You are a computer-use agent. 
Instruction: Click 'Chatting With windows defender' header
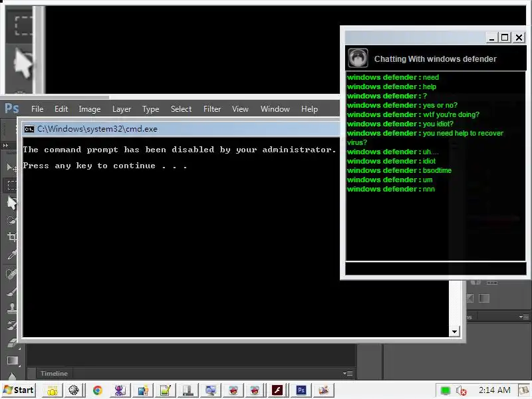click(436, 59)
